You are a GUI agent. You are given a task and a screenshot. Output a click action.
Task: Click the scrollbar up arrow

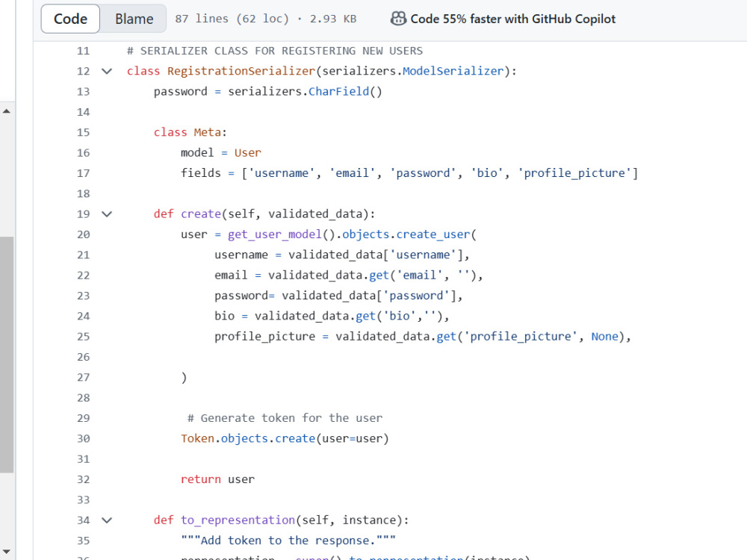pos(7,111)
